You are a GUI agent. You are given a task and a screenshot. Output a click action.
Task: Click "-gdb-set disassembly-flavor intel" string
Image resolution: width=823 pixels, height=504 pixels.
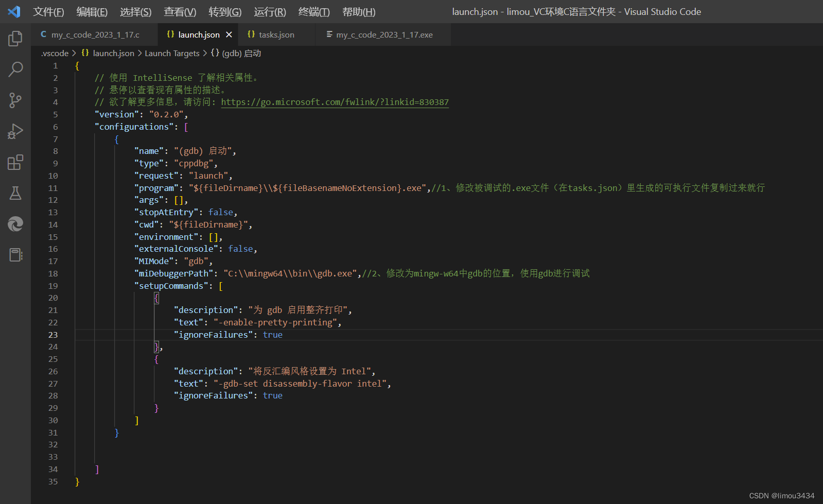point(300,384)
